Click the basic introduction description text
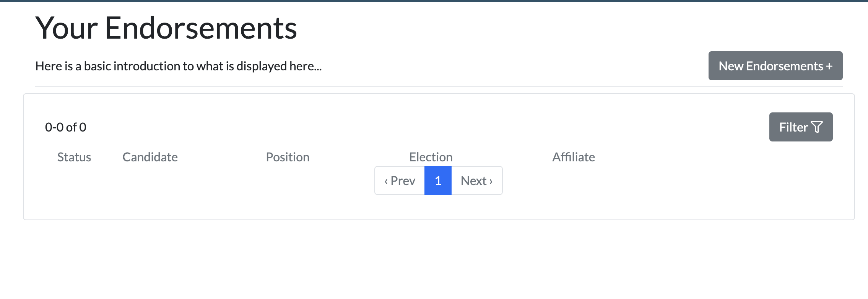The width and height of the screenshot is (868, 299). click(x=179, y=66)
